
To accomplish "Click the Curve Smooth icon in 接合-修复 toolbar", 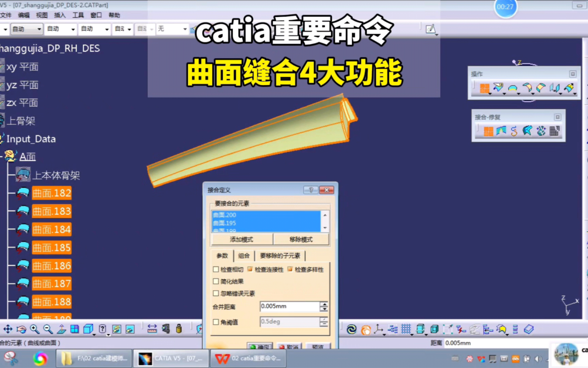I will pos(514,131).
